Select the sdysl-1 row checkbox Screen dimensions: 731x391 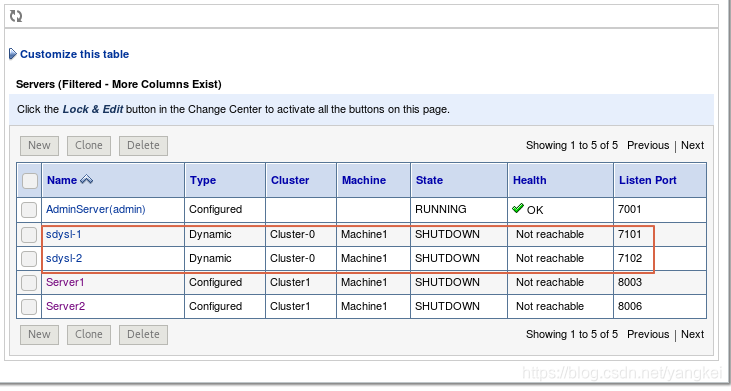tap(29, 234)
